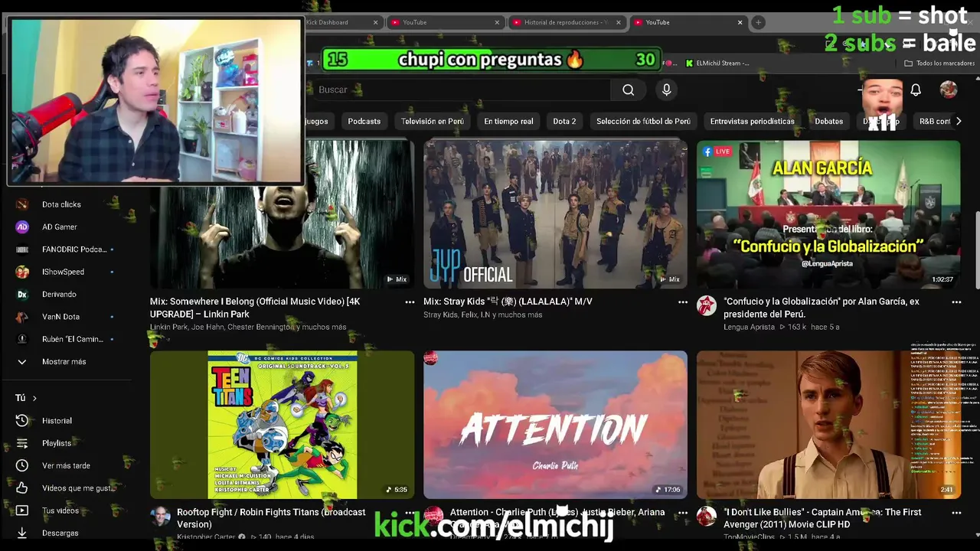Play the JYP Official Stray Kids thumbnail

tap(555, 214)
